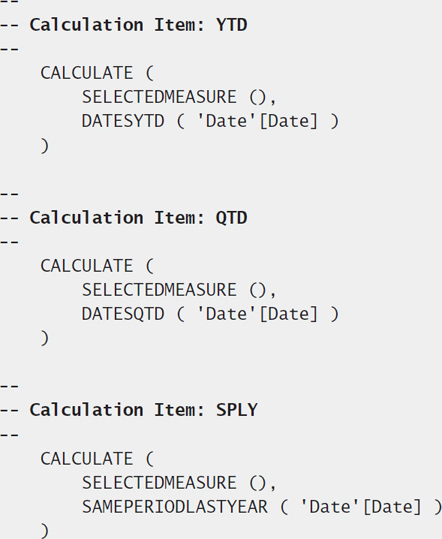Viewport: 442px width, 539px height.
Task: Click the closing parenthesis of YTD CALCULATE
Action: click(x=45, y=146)
